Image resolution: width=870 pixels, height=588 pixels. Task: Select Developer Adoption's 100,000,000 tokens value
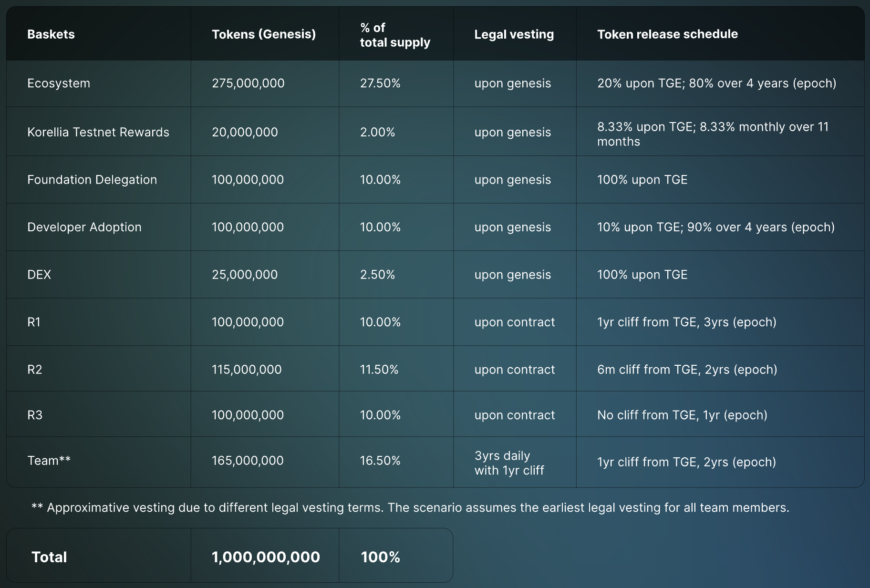coord(248,227)
